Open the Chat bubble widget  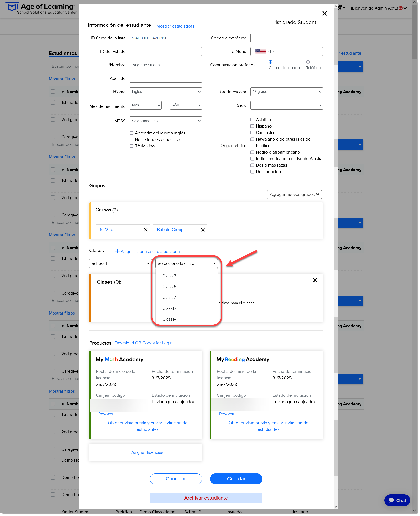point(397,500)
